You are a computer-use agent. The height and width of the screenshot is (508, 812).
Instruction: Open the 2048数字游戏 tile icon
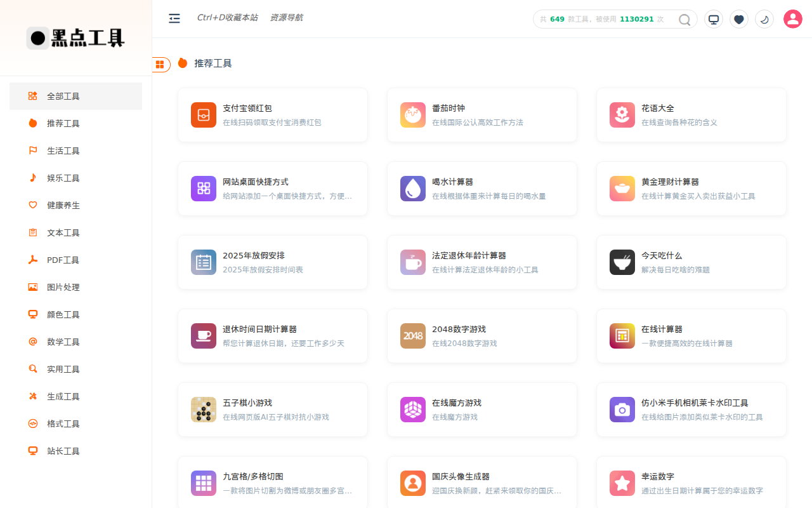click(x=412, y=336)
